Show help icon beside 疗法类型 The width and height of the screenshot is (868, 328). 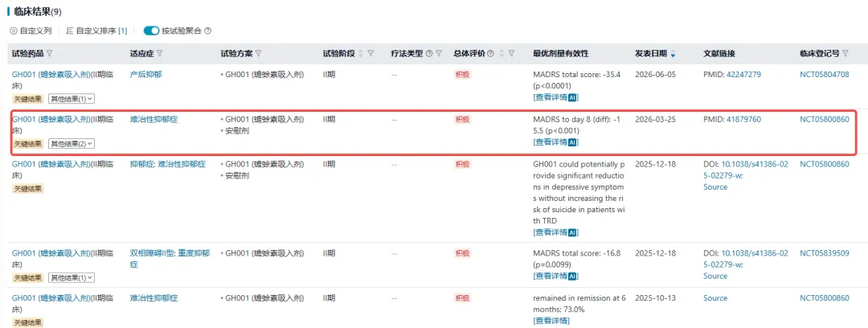429,54
